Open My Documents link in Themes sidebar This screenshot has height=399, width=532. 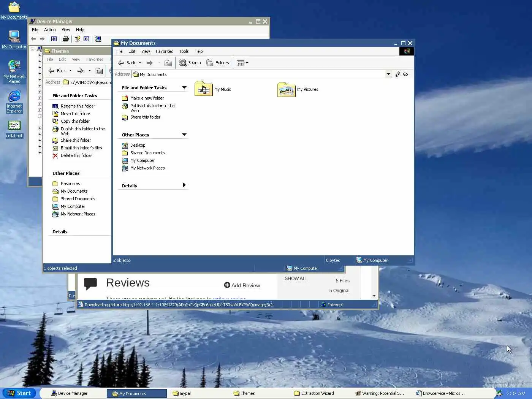pyautogui.click(x=70, y=191)
